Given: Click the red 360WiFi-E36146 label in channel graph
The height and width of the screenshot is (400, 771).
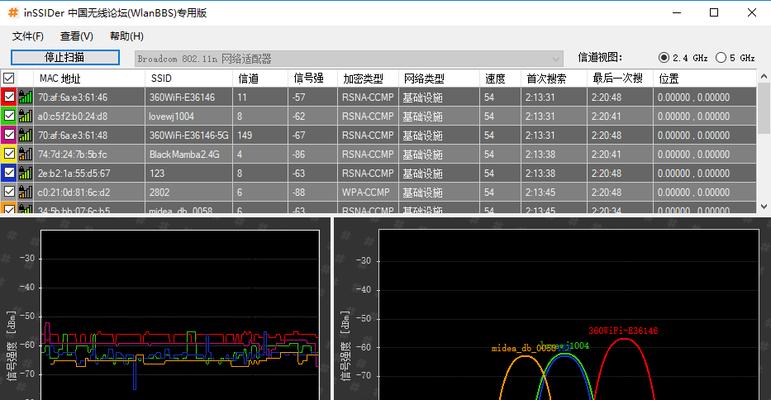Looking at the screenshot, I should coord(623,331).
